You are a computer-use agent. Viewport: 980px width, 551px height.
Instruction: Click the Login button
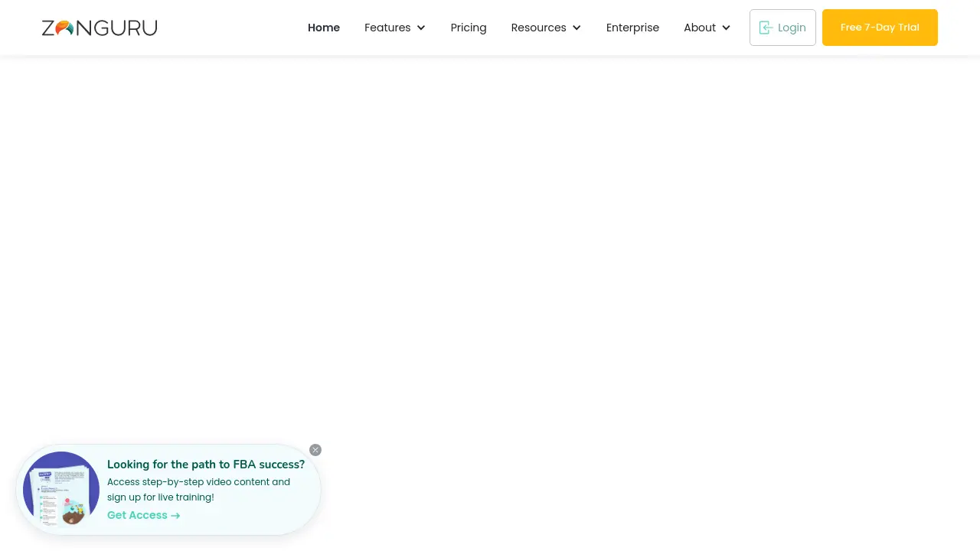(x=782, y=28)
